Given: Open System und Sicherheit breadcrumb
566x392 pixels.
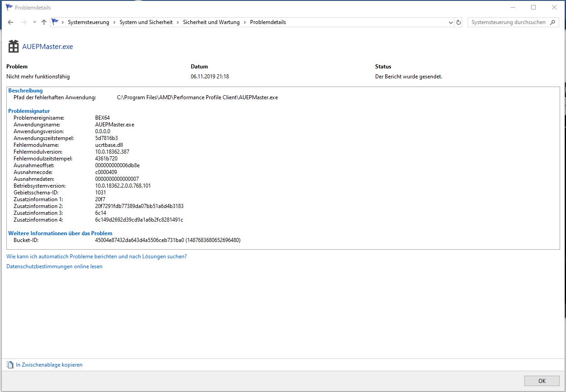Looking at the screenshot, I should (x=146, y=22).
